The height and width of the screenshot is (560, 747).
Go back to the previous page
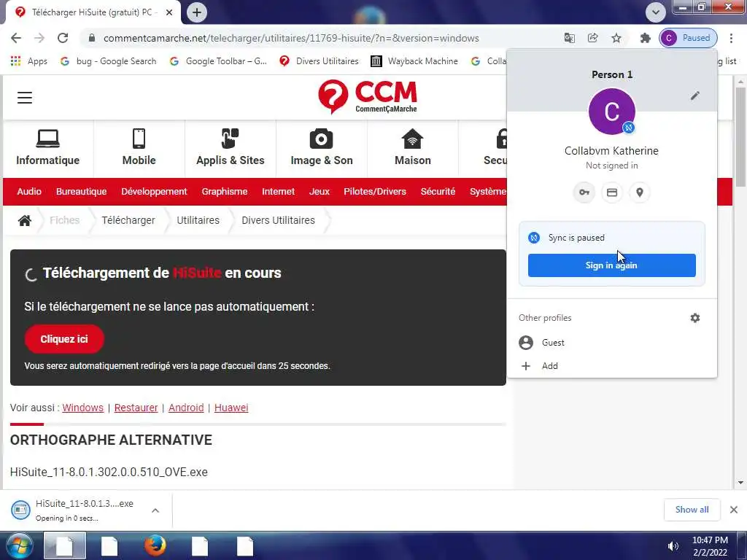click(x=16, y=38)
